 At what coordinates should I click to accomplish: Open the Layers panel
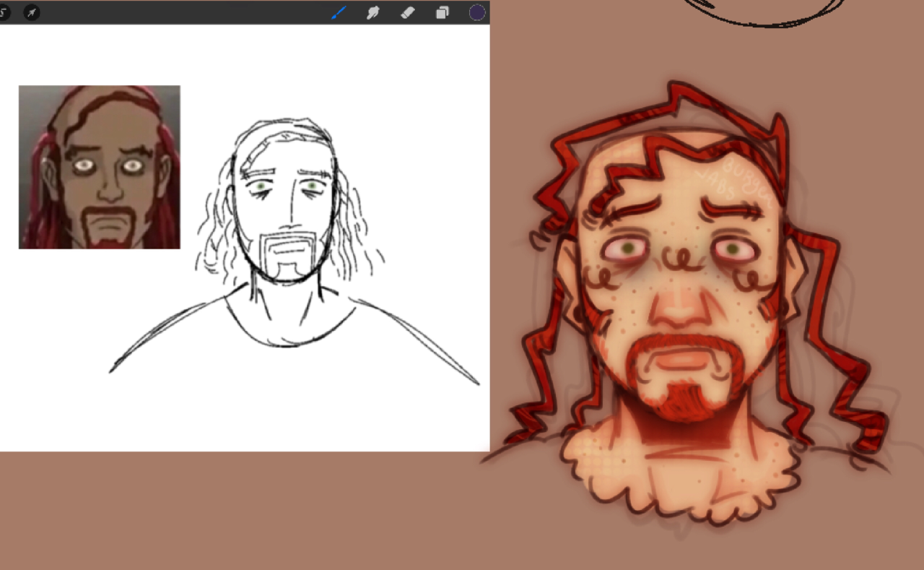point(443,12)
